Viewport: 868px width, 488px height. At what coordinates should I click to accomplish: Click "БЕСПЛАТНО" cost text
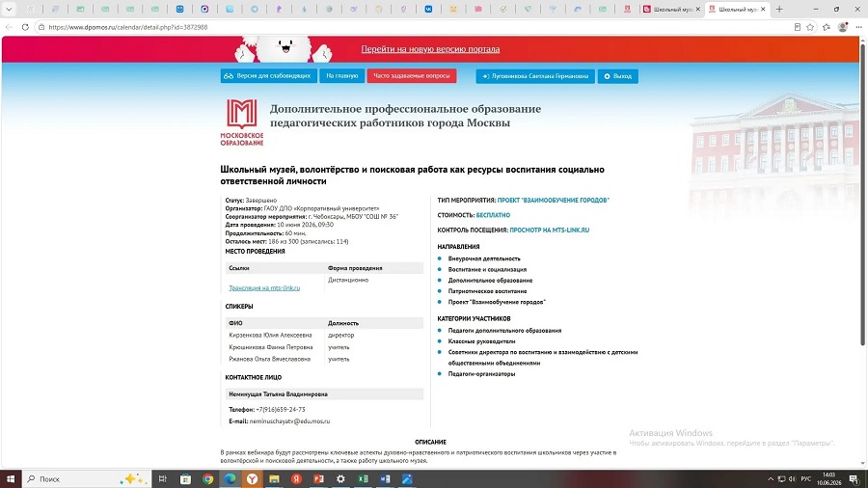(493, 215)
